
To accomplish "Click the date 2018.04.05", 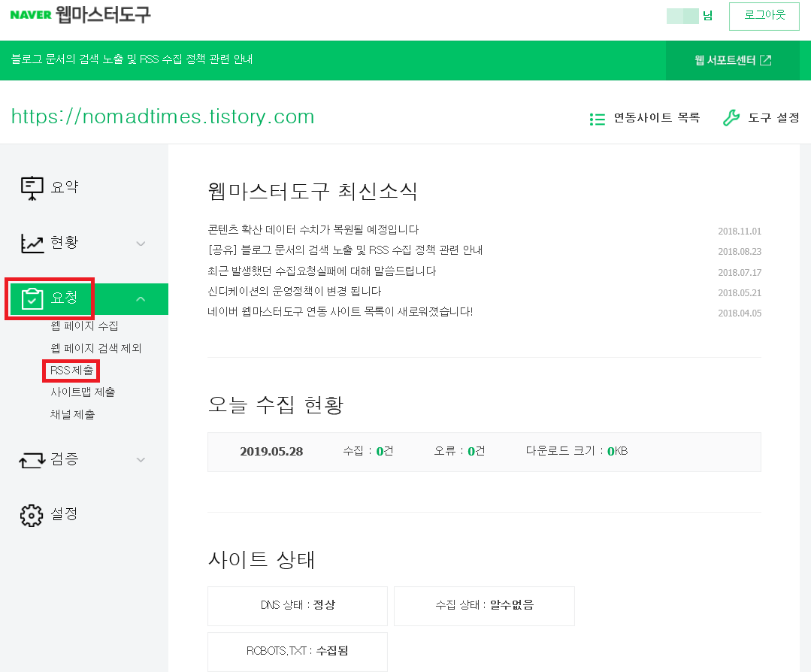I will (739, 313).
